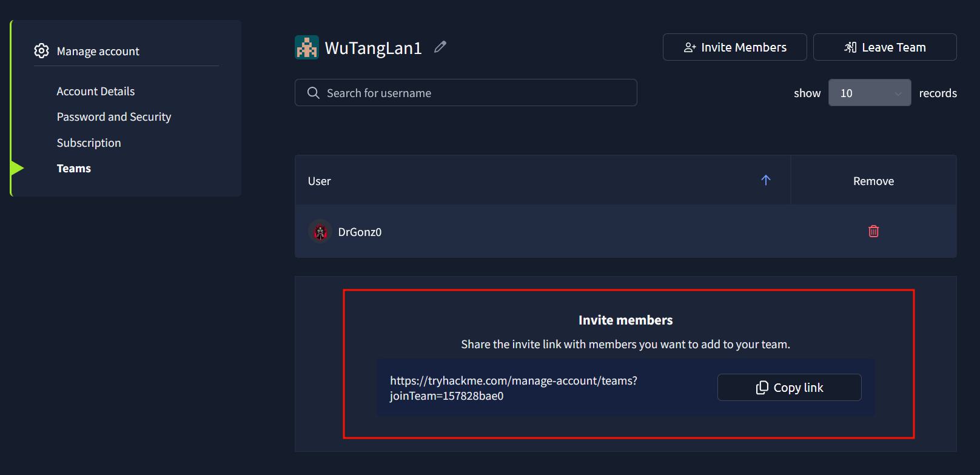The width and height of the screenshot is (980, 475).
Task: Click the Manage account gear icon
Action: click(x=41, y=51)
